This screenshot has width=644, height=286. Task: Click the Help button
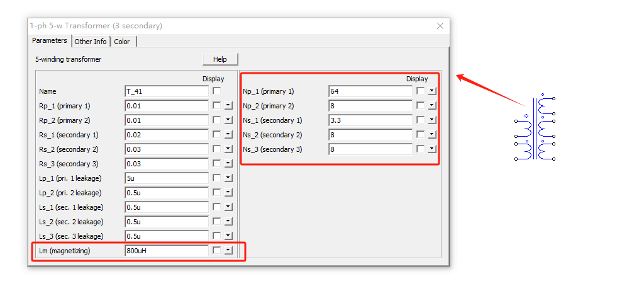[220, 59]
